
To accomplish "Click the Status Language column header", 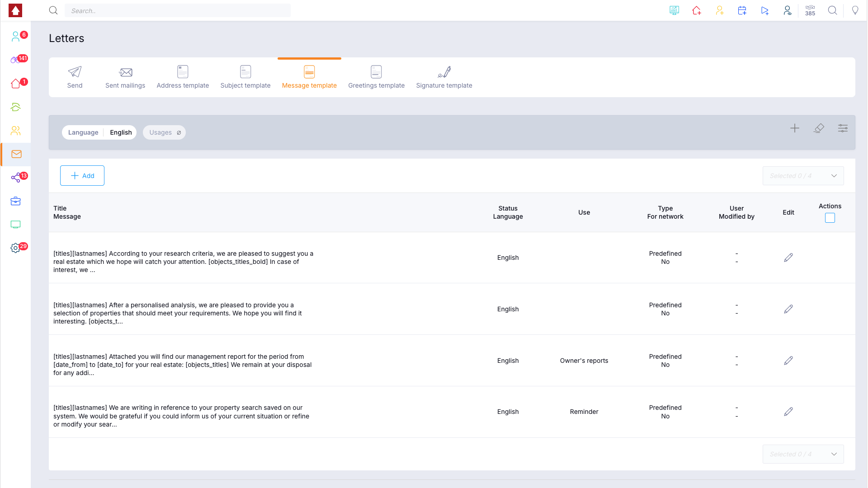I will pos(508,212).
